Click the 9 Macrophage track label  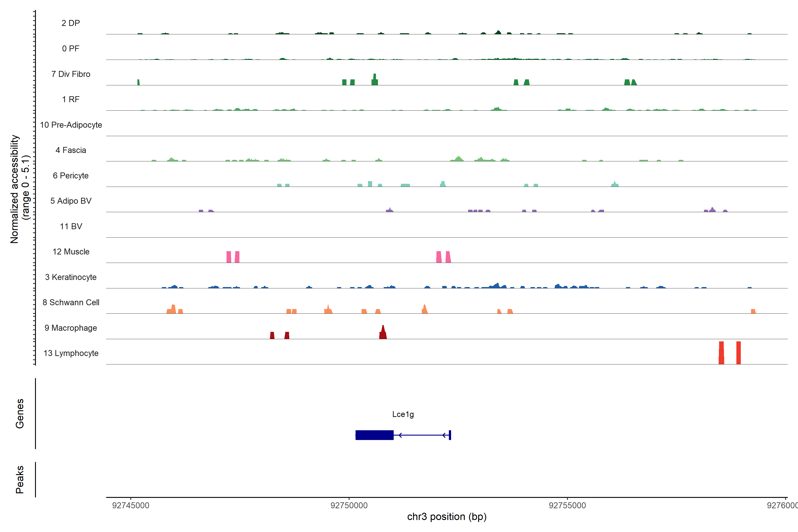pos(70,328)
